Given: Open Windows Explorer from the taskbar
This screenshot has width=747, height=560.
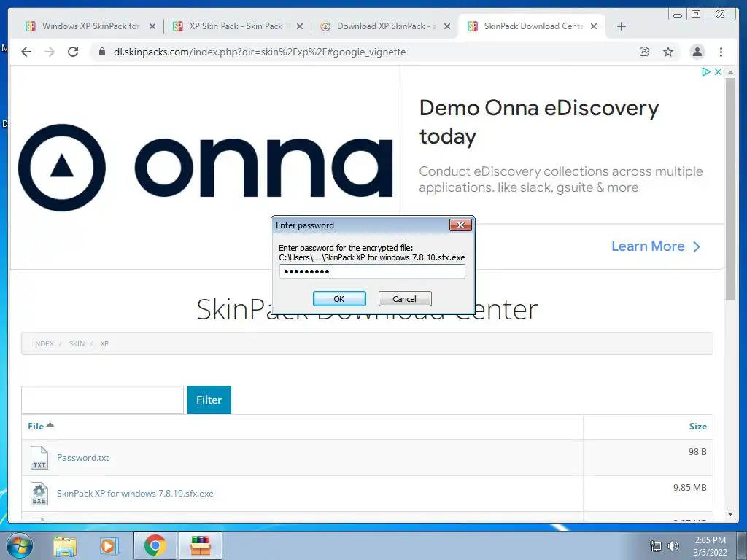Looking at the screenshot, I should [65, 545].
